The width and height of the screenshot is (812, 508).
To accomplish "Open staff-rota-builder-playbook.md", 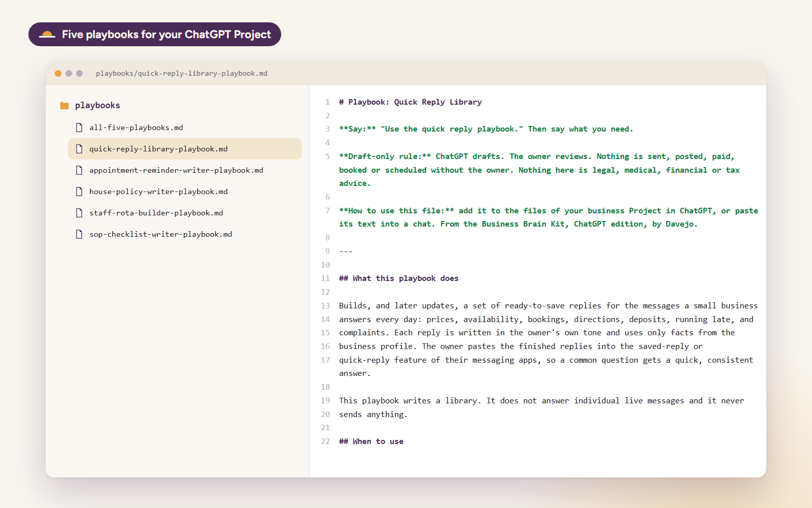I will (x=185, y=213).
